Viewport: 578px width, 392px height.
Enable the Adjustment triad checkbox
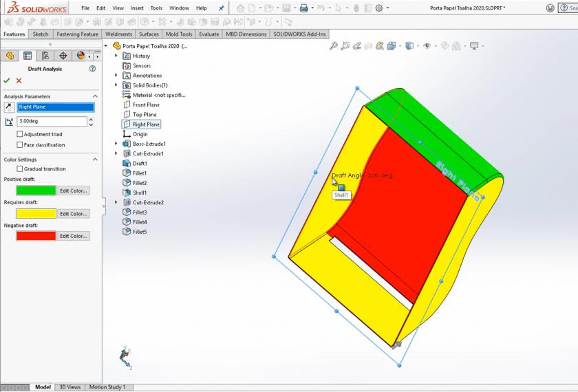point(19,134)
